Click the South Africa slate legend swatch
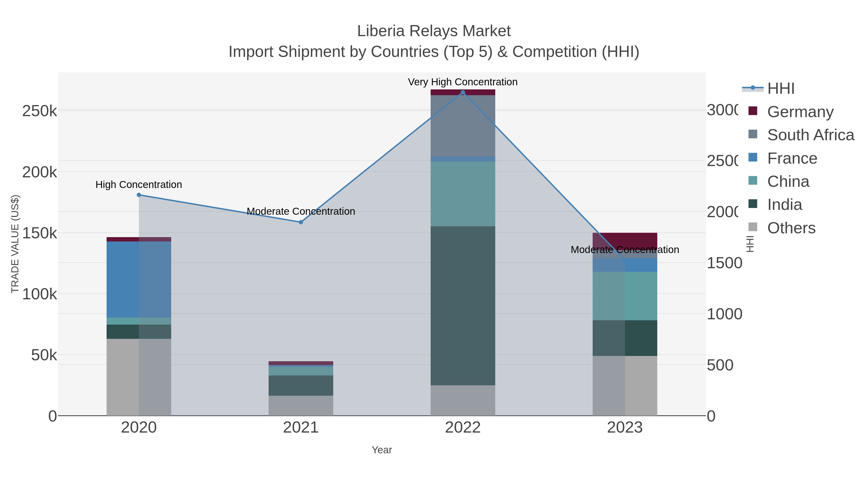Screen dimensions: 868x488 tap(753, 134)
